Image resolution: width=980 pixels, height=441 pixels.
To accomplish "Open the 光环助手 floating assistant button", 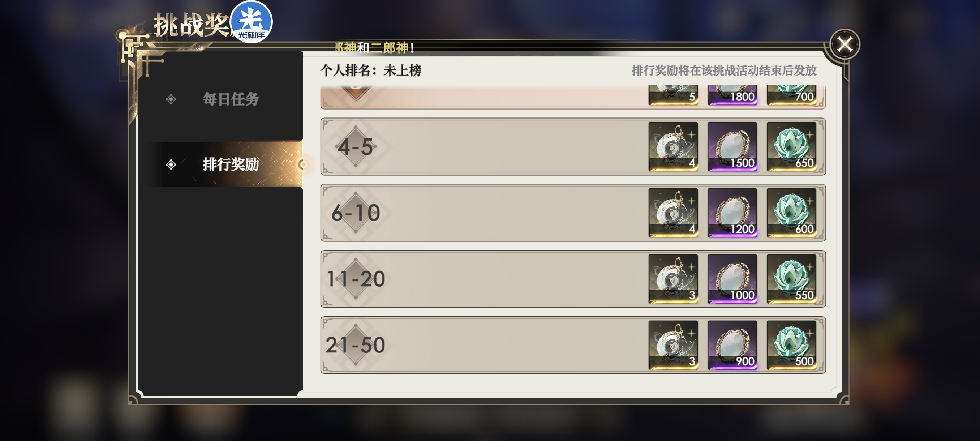I will point(251,22).
